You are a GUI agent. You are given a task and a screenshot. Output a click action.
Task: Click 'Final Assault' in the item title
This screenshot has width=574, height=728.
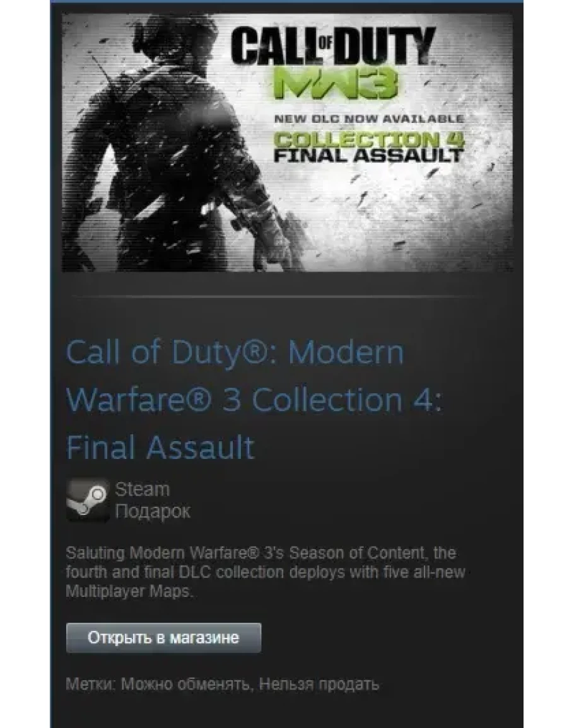pyautogui.click(x=160, y=448)
